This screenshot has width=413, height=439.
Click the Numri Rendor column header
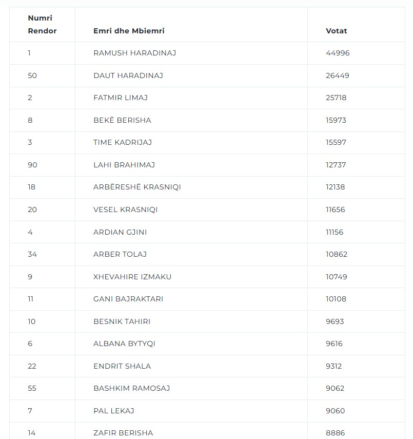click(42, 24)
